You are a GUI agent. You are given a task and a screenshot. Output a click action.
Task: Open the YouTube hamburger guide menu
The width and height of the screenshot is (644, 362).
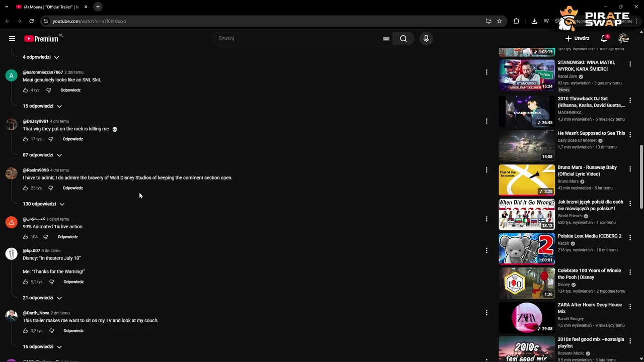(12, 39)
